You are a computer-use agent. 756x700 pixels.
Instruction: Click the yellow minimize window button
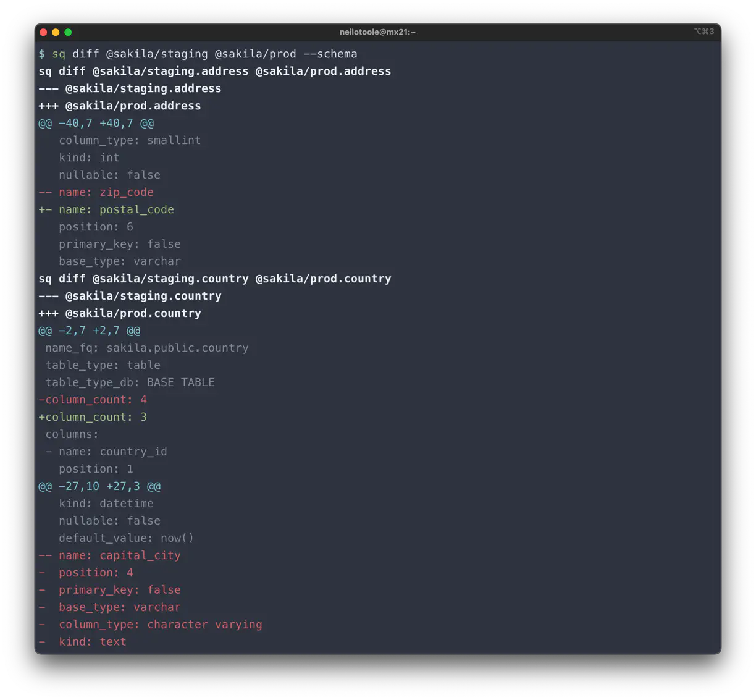pyautogui.click(x=56, y=32)
